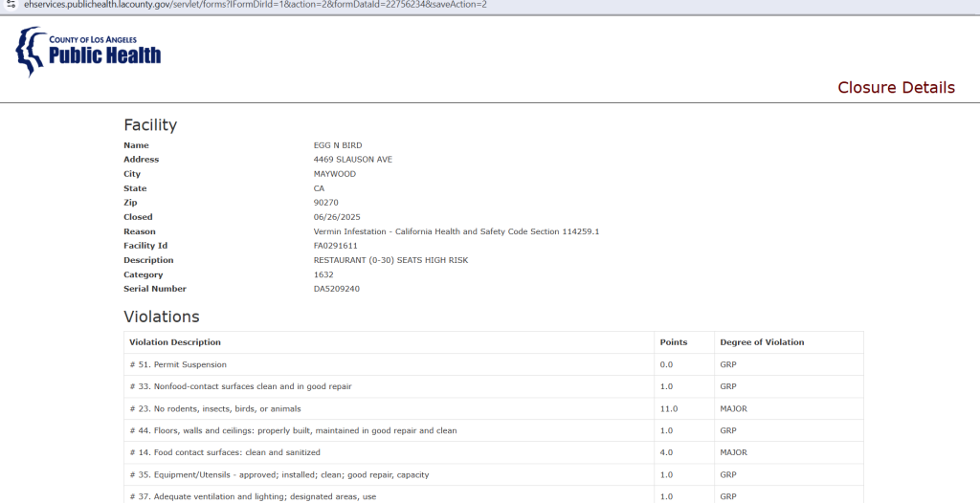Select the '# 23. No rodents, insects' violation row

point(494,408)
